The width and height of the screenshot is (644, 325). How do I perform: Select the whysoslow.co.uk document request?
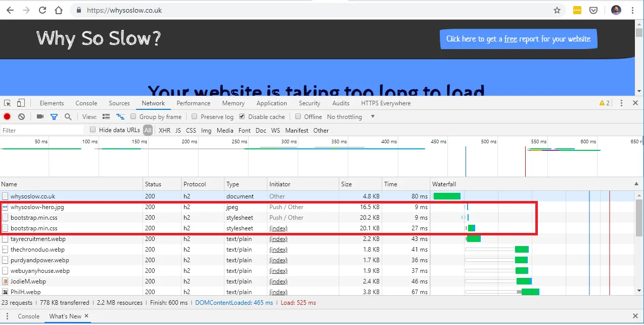(317, 196)
